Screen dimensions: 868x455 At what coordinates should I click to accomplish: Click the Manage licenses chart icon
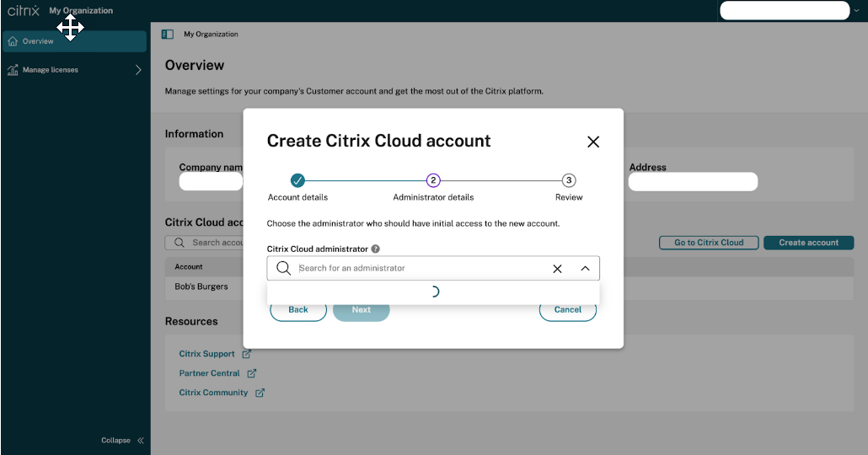(x=13, y=70)
